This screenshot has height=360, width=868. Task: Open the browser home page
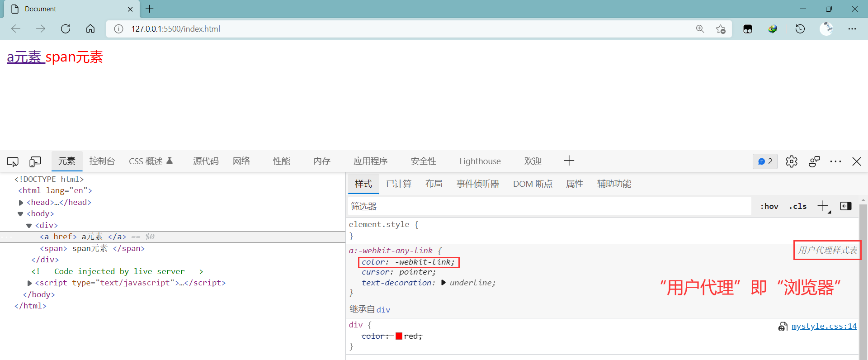[x=90, y=28]
